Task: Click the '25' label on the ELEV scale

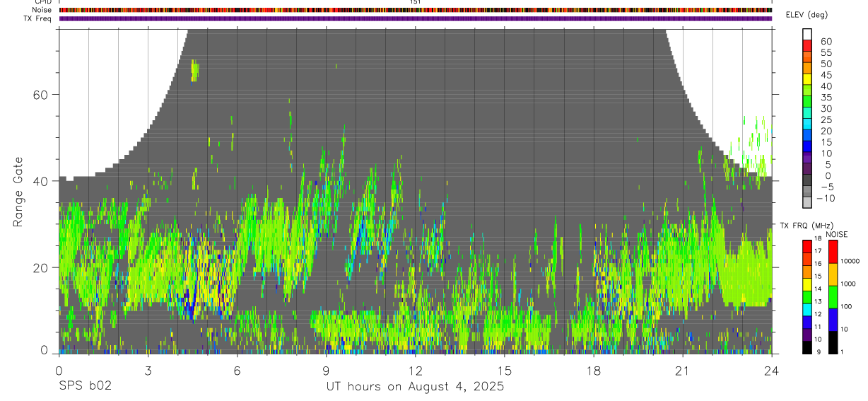Action: (826, 120)
